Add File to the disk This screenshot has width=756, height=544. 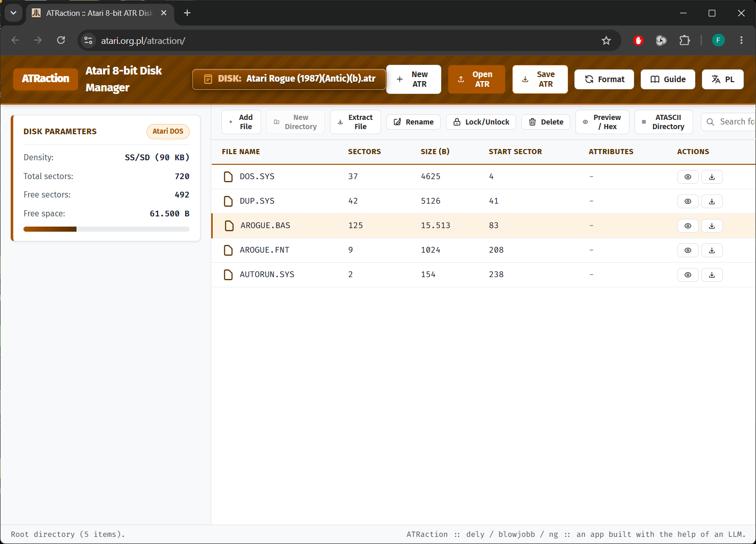241,122
